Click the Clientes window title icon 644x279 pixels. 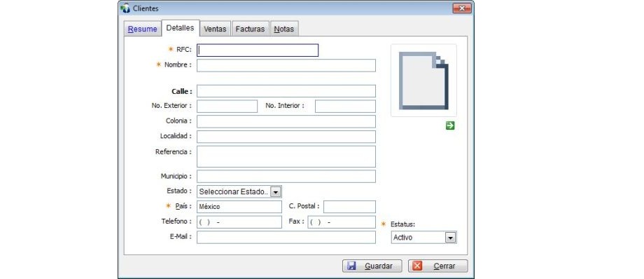(x=125, y=8)
